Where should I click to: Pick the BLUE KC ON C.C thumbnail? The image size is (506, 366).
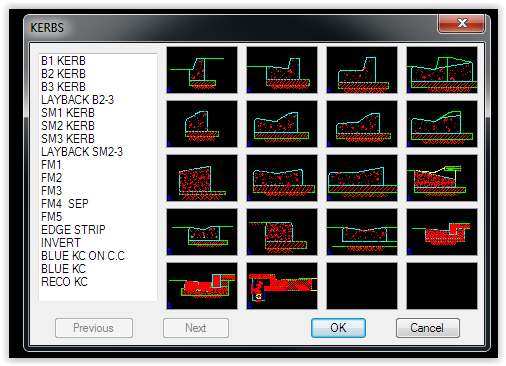442,232
